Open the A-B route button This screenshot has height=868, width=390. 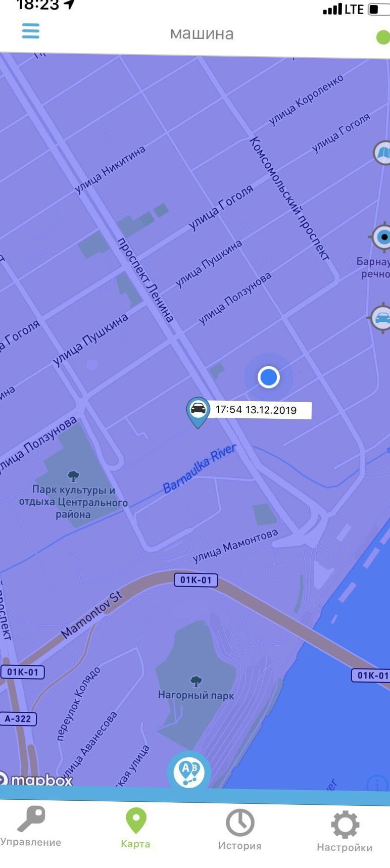tap(189, 771)
